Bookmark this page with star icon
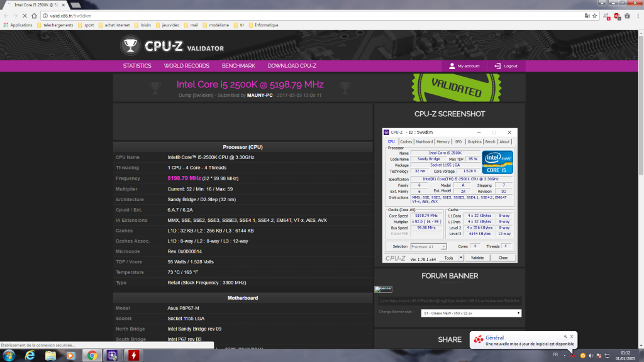 (594, 16)
